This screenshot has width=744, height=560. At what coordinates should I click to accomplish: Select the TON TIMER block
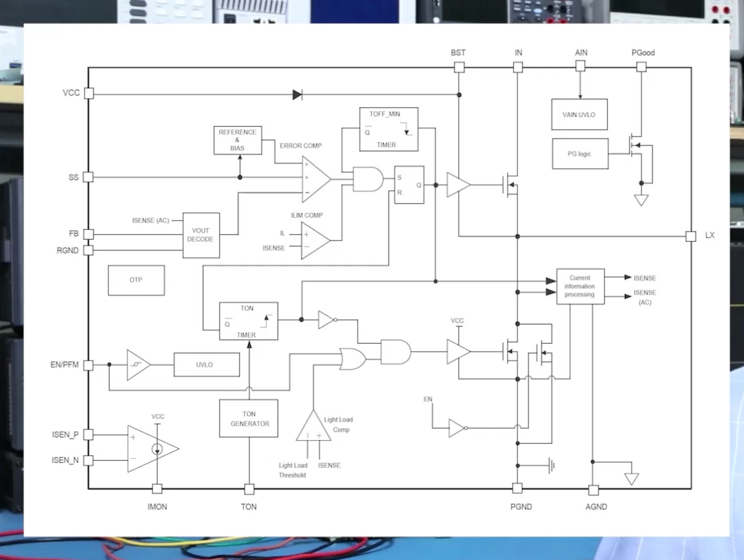coord(249,321)
